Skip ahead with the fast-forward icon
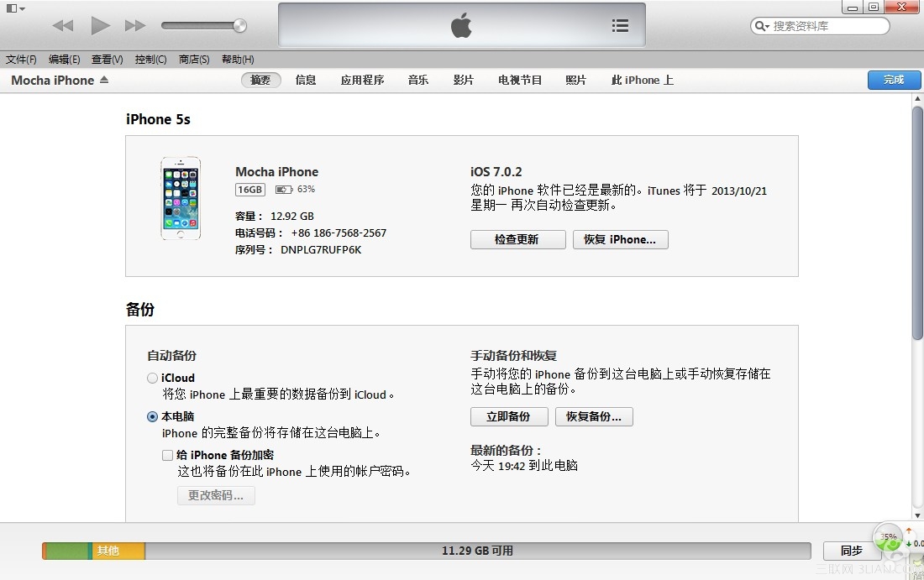 click(x=135, y=25)
